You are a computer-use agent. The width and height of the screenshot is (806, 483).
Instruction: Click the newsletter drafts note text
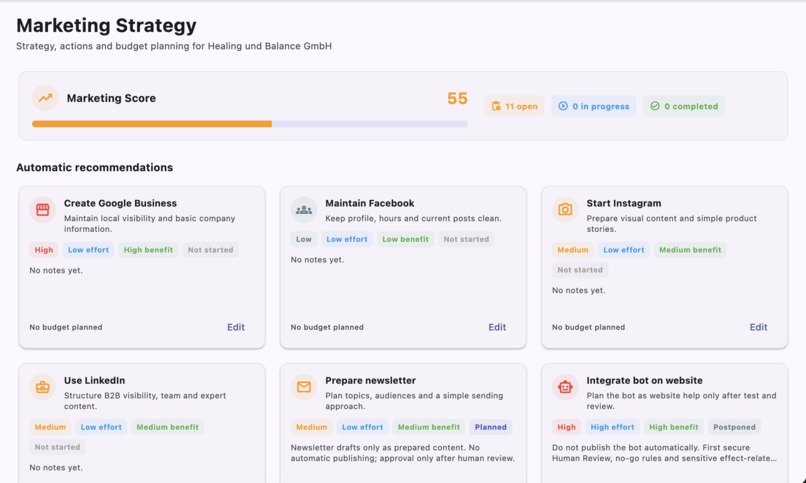pyautogui.click(x=402, y=453)
